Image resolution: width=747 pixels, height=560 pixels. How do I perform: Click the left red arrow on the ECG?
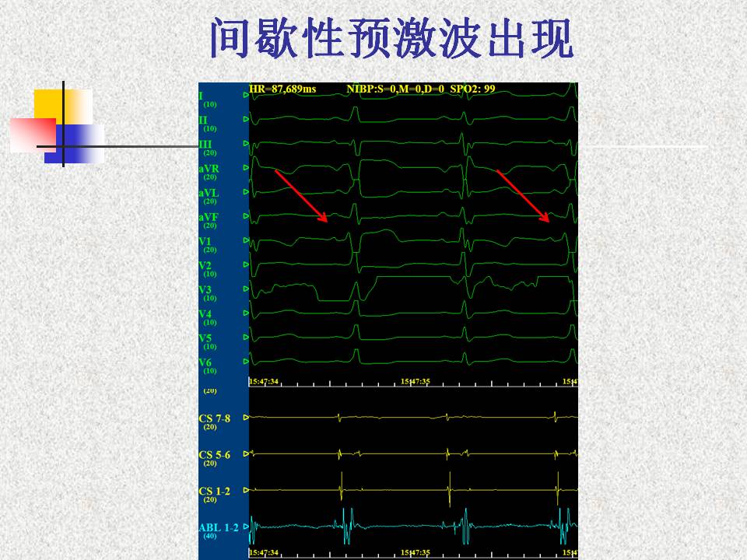301,196
